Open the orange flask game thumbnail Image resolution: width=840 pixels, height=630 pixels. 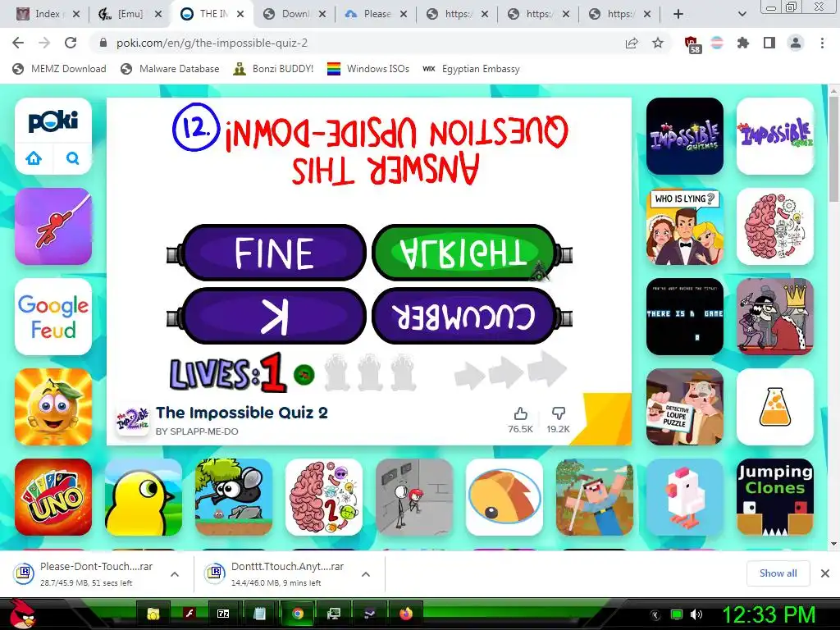click(x=774, y=407)
